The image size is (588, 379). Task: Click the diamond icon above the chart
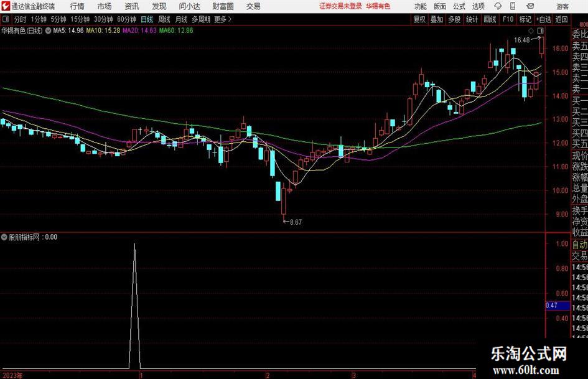click(531, 30)
